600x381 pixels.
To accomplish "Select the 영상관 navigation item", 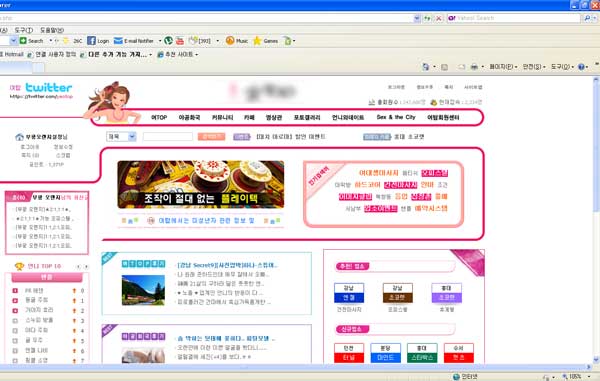I will (x=274, y=117).
